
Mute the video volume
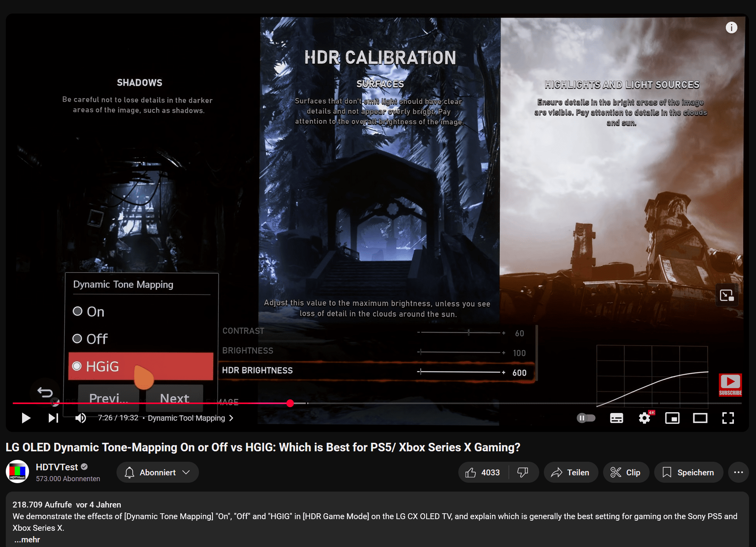pos(81,418)
